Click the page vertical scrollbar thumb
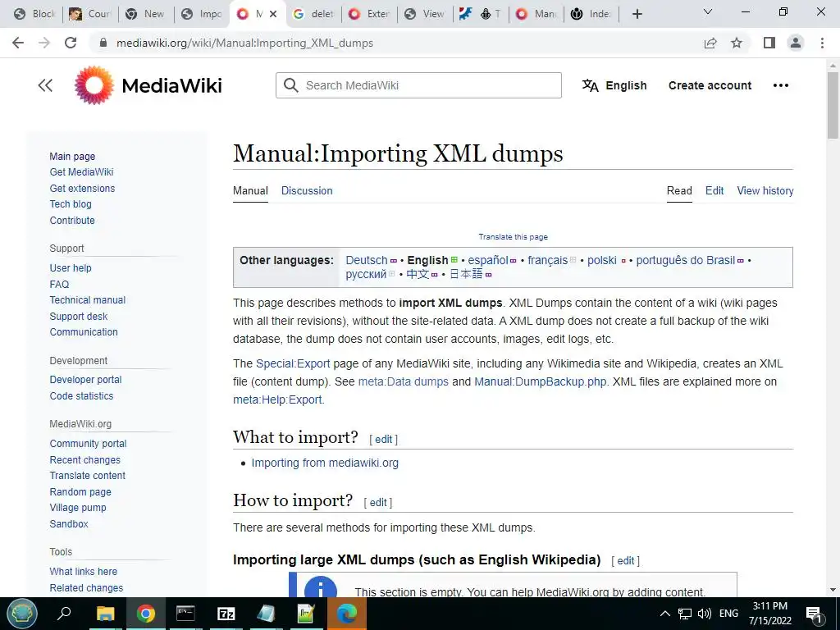 coord(833,105)
